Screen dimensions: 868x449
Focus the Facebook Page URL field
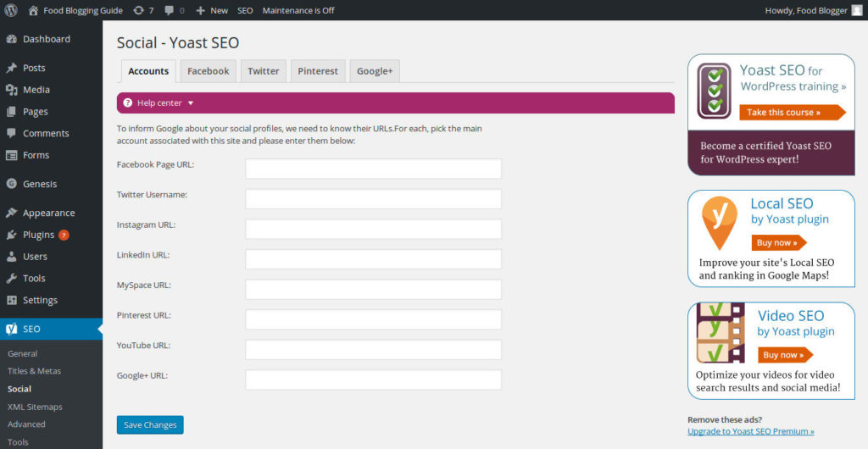(x=374, y=169)
